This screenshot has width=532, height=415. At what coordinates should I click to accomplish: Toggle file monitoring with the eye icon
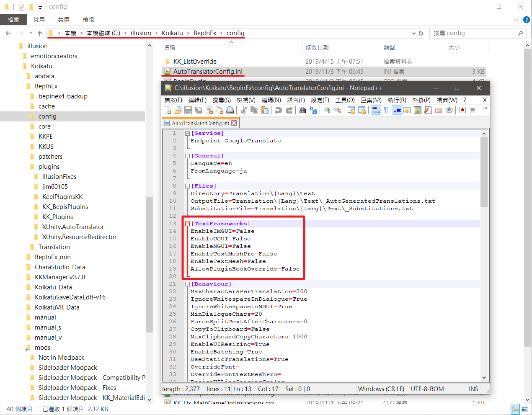click(x=449, y=110)
